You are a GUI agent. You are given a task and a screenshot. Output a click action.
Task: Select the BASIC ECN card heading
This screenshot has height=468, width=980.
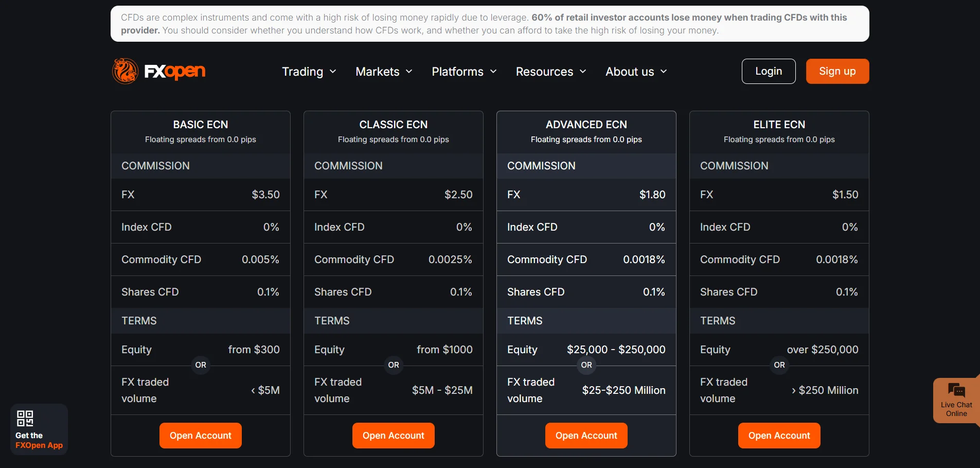[201, 125]
